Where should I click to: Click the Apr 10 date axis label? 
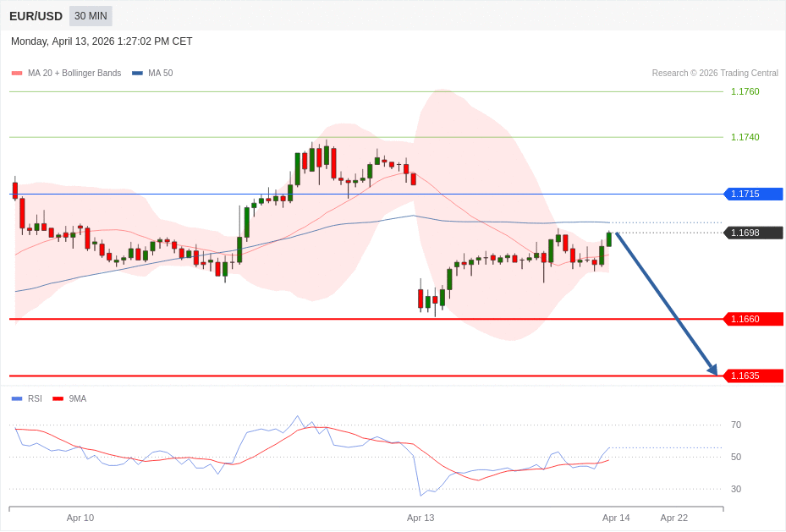(x=80, y=518)
